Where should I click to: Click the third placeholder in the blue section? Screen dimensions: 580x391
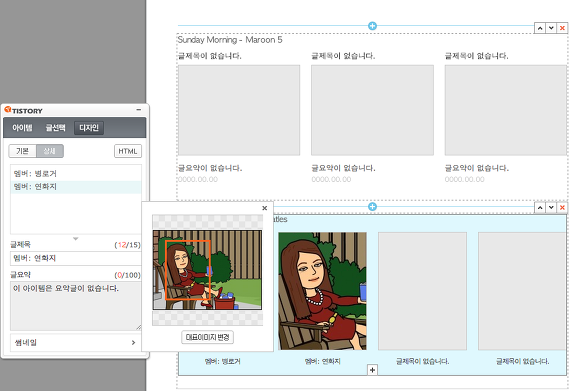point(422,291)
